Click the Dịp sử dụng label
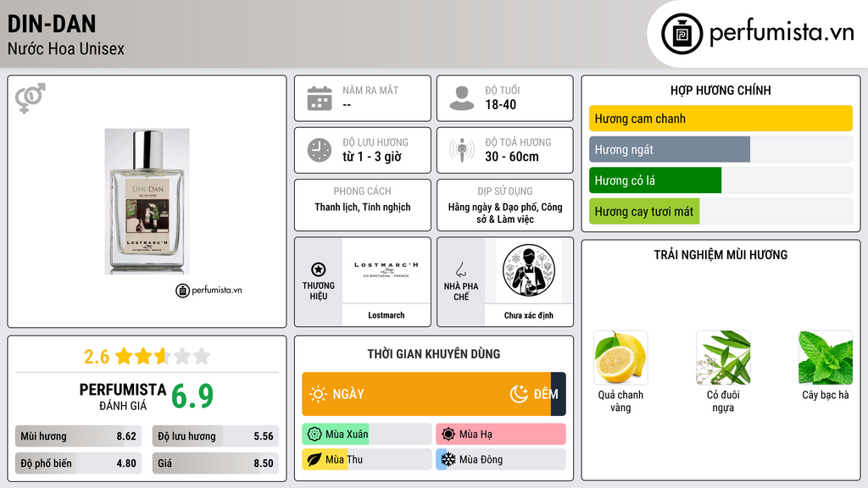The width and height of the screenshot is (868, 488). pos(505,191)
